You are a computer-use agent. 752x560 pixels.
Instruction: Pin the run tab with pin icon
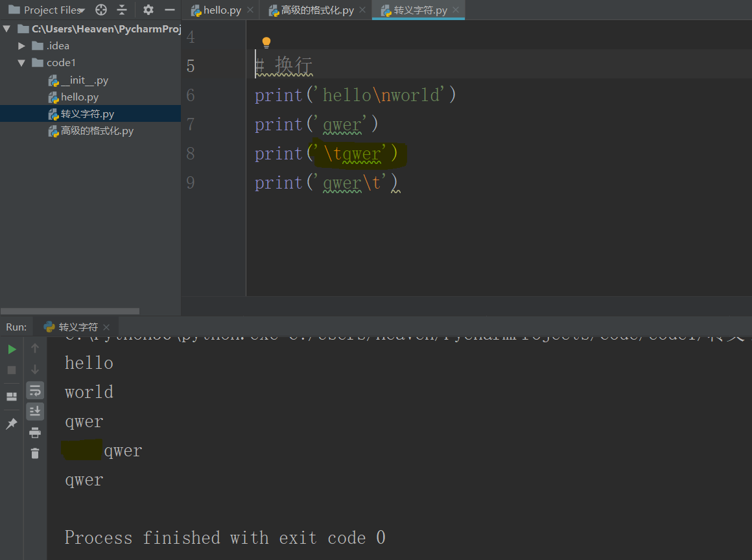pyautogui.click(x=12, y=423)
